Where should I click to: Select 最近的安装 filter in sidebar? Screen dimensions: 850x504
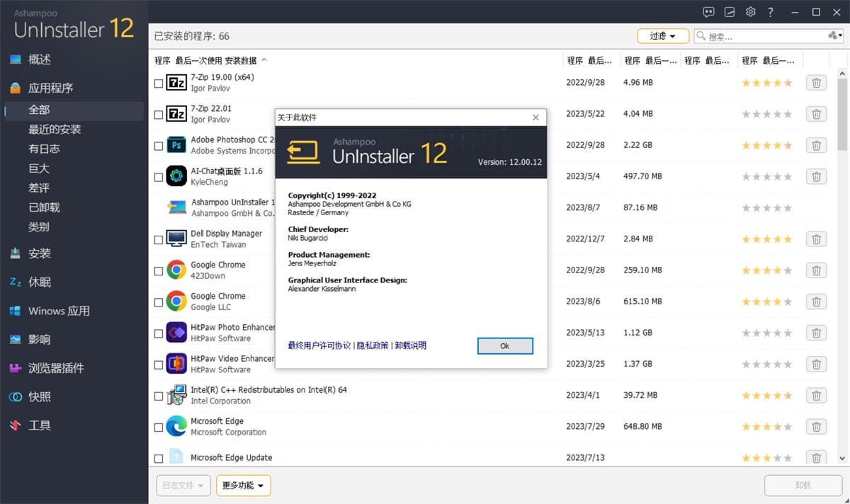coord(55,130)
